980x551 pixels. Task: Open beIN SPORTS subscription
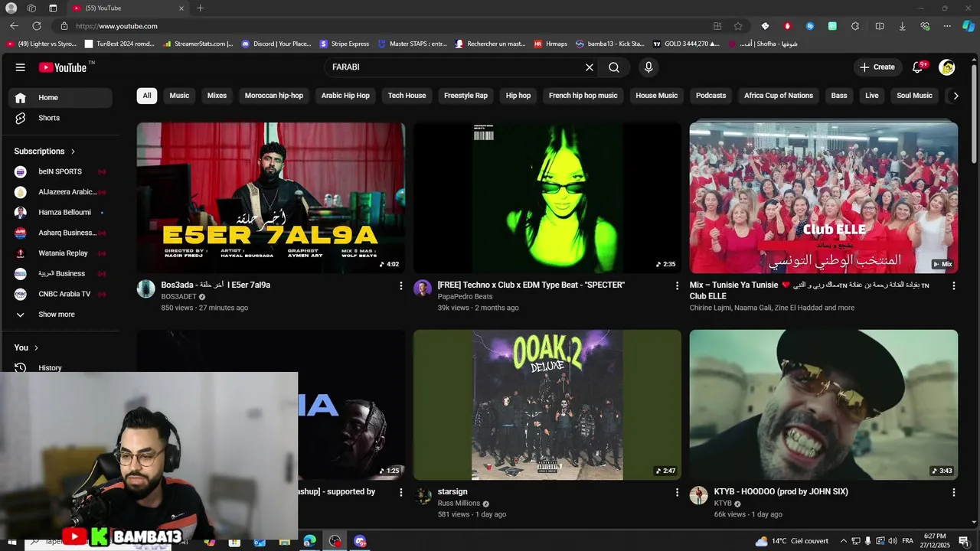(x=60, y=171)
